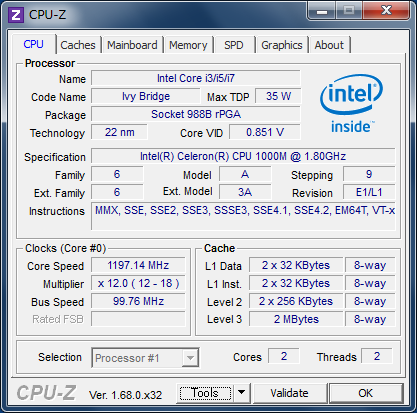Click the Family value 6
The image size is (417, 413).
tap(117, 174)
